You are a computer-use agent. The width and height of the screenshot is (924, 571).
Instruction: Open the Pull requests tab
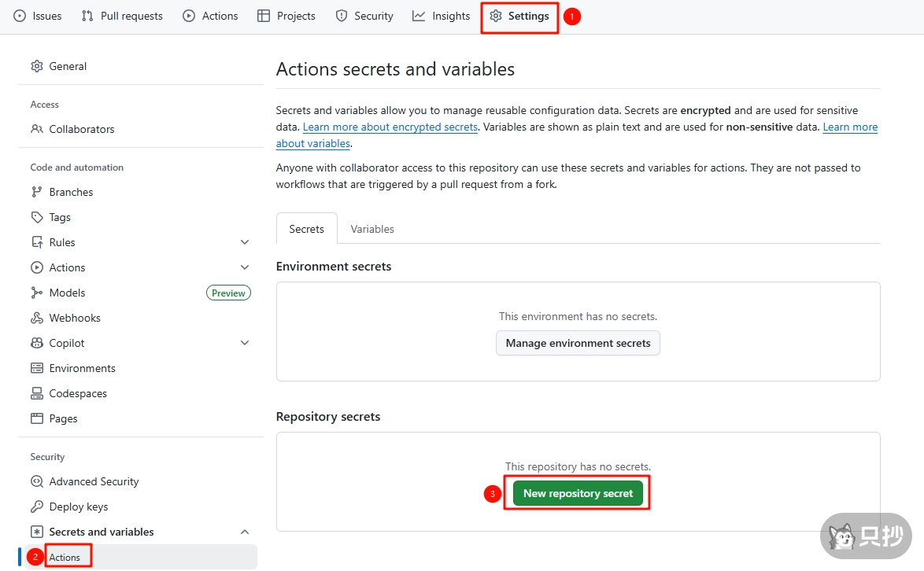tap(123, 16)
